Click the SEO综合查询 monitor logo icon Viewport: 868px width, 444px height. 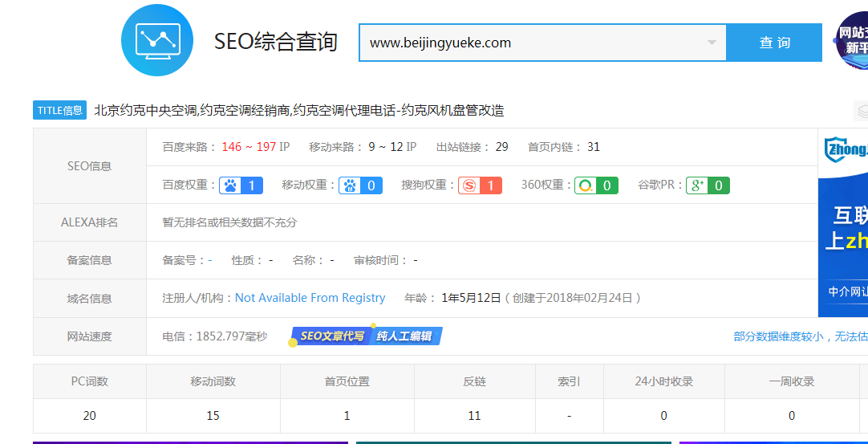pos(157,40)
